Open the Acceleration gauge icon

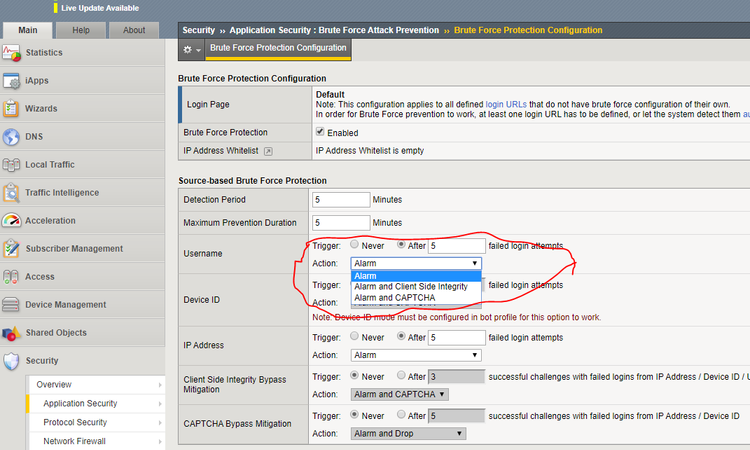point(12,220)
